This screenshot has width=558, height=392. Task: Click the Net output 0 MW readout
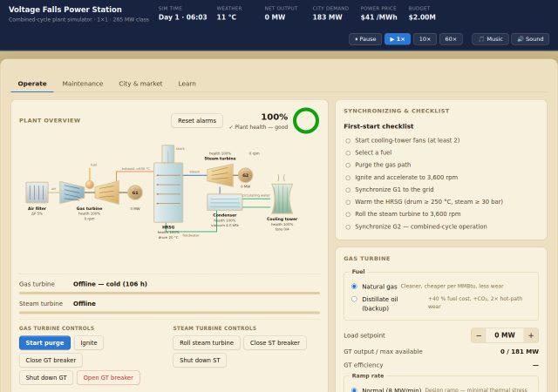click(281, 14)
